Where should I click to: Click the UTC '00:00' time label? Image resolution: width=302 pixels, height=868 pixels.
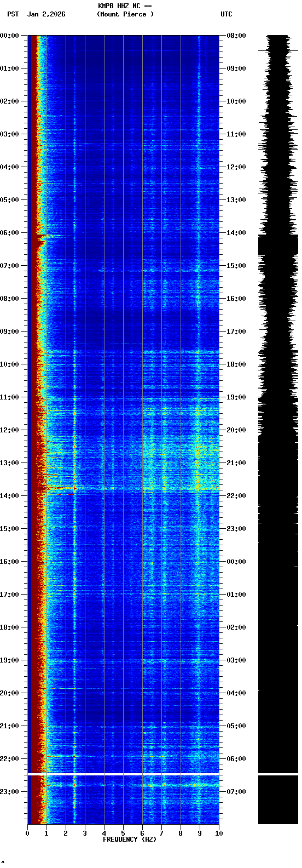pos(236,562)
